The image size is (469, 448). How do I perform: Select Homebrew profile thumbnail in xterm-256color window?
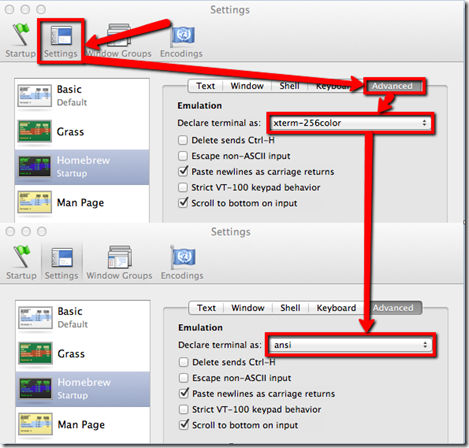(34, 167)
